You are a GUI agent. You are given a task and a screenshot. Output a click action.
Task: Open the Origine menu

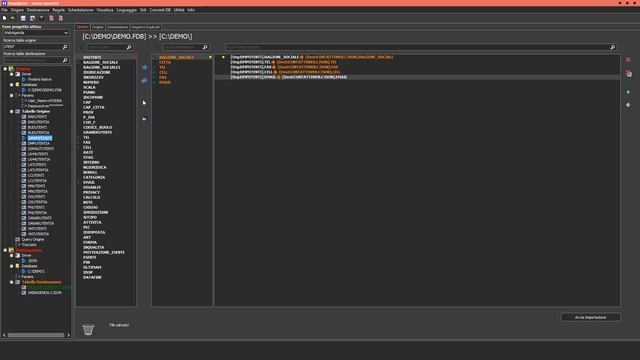coord(17,10)
